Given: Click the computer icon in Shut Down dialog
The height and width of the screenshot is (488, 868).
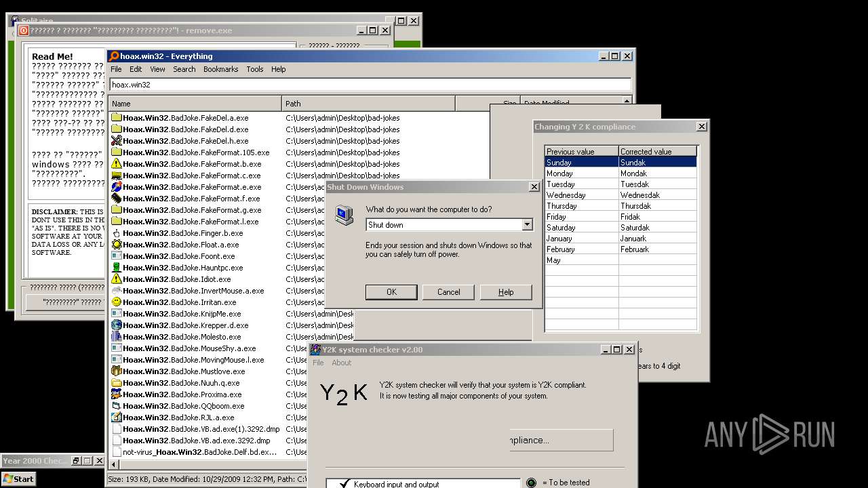Looking at the screenshot, I should click(x=344, y=215).
